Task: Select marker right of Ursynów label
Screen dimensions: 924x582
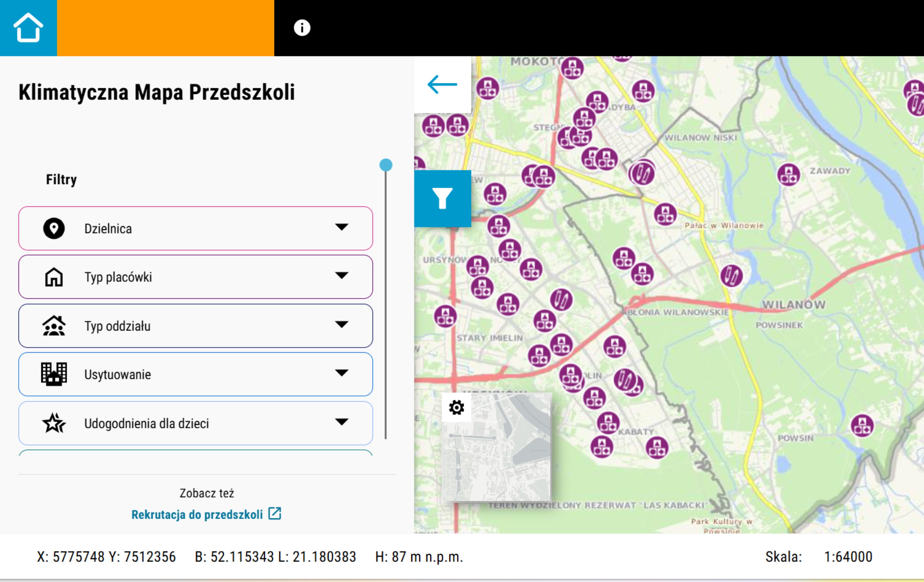Action: 478,266
